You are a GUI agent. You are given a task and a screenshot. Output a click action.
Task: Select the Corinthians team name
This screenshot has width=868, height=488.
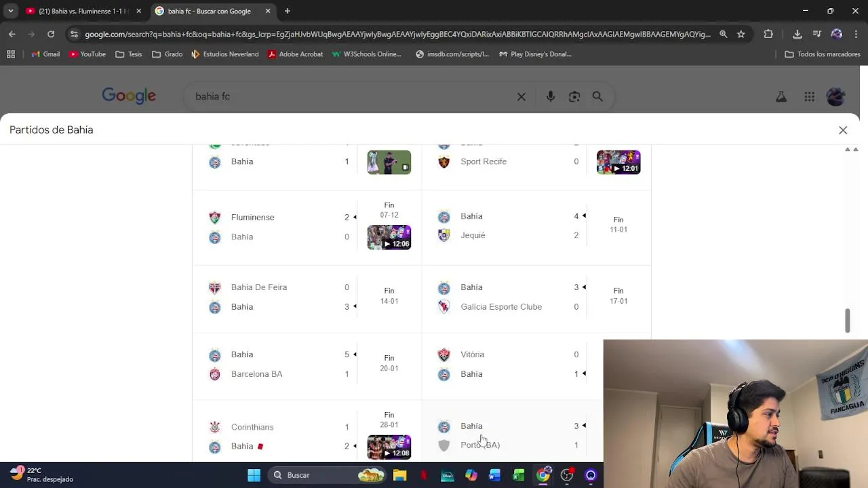(252, 427)
